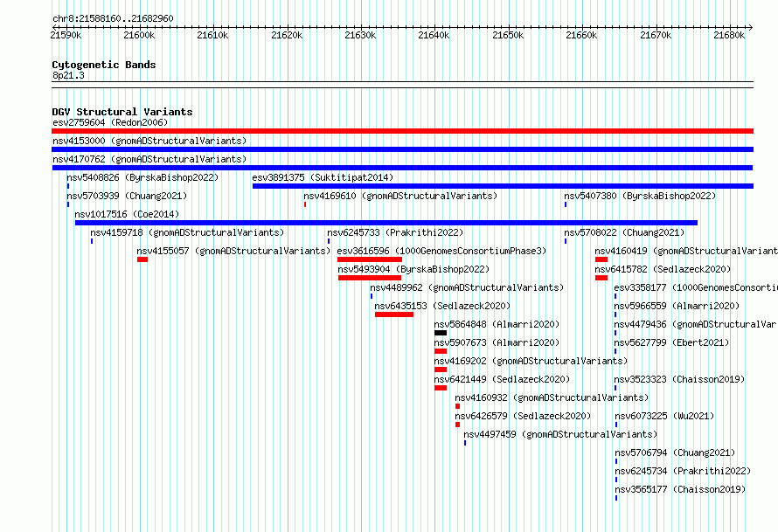
Task: Open nsv5864848 (Almarri2020) label
Action: [497, 324]
